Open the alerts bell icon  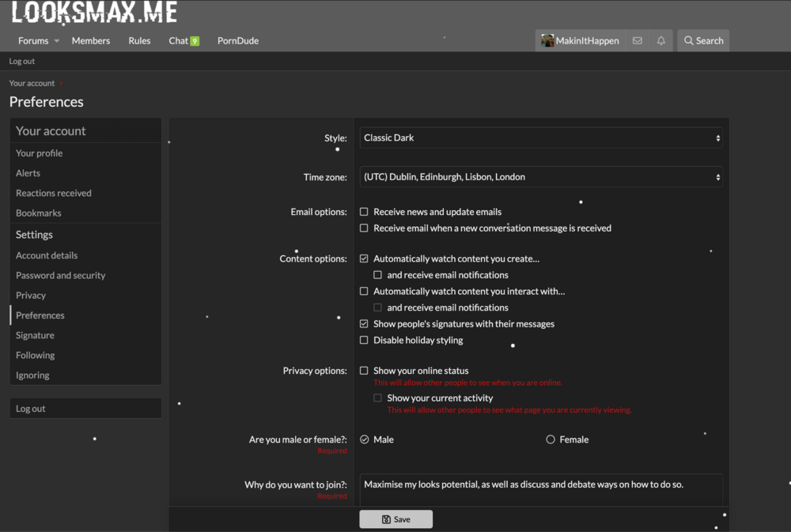pyautogui.click(x=660, y=41)
